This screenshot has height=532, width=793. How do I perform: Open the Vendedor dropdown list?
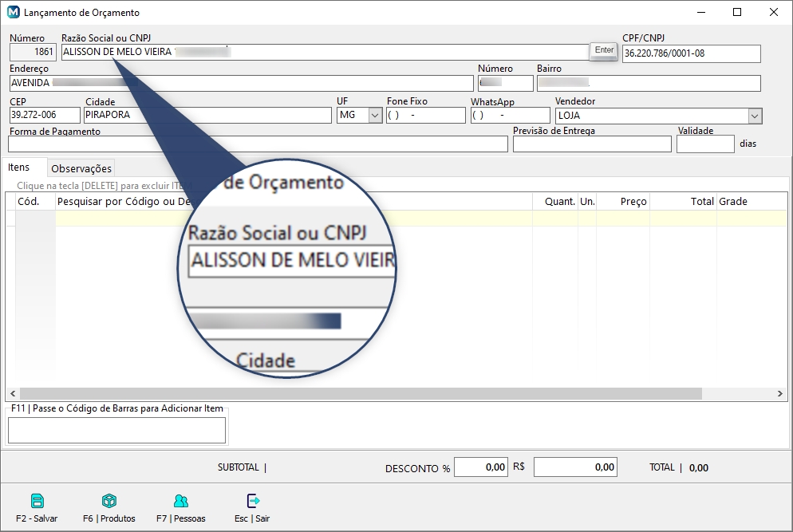tap(755, 116)
